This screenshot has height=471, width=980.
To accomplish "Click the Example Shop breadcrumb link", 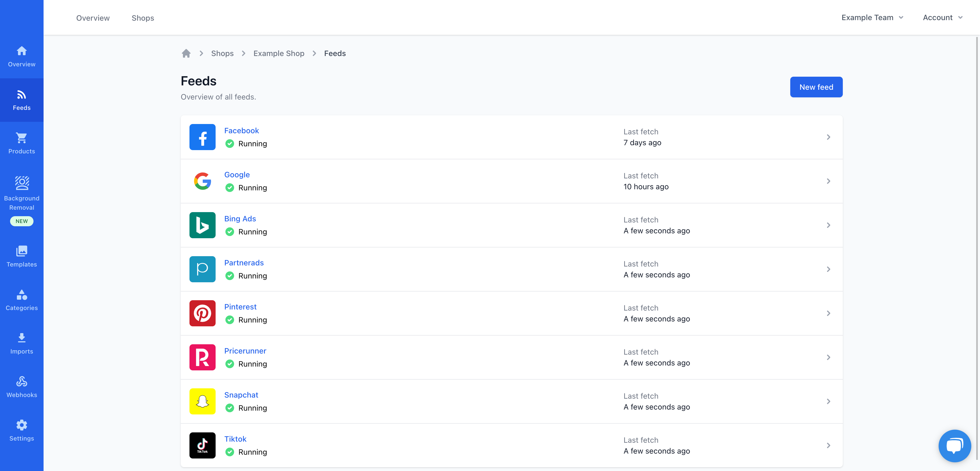I will pyautogui.click(x=279, y=53).
